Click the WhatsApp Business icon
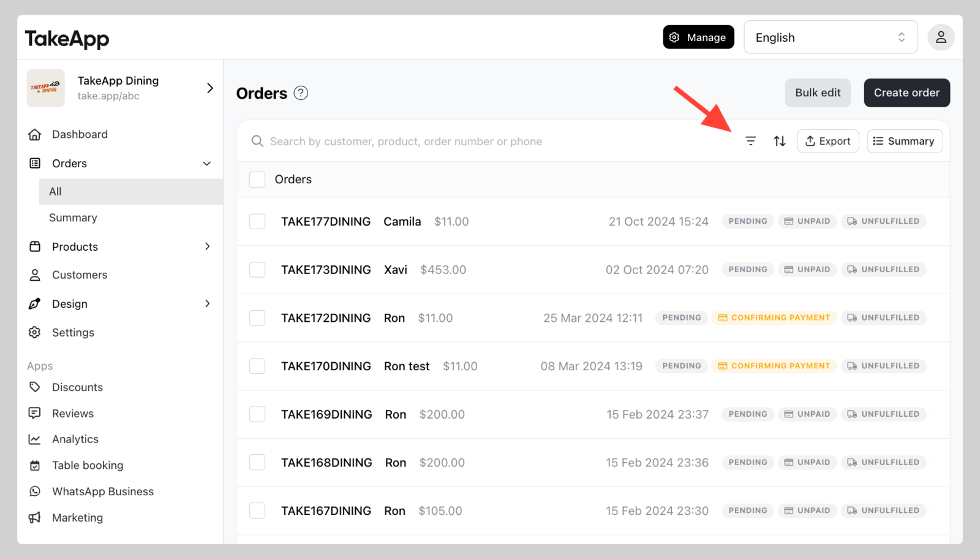Image resolution: width=980 pixels, height=559 pixels. pyautogui.click(x=35, y=491)
